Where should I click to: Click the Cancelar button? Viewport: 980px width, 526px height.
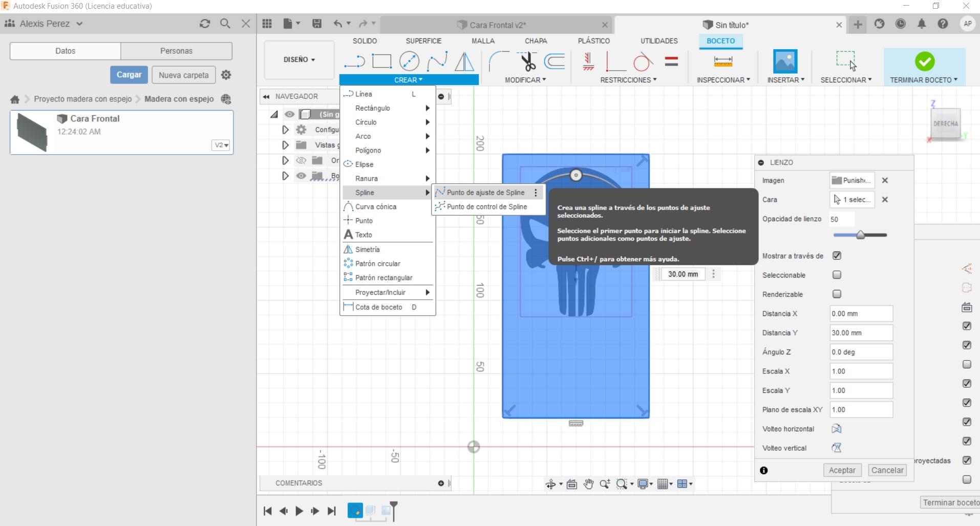(x=887, y=470)
